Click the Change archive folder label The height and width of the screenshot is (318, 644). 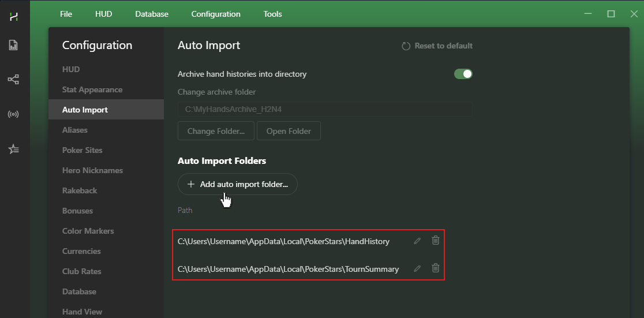tap(216, 92)
